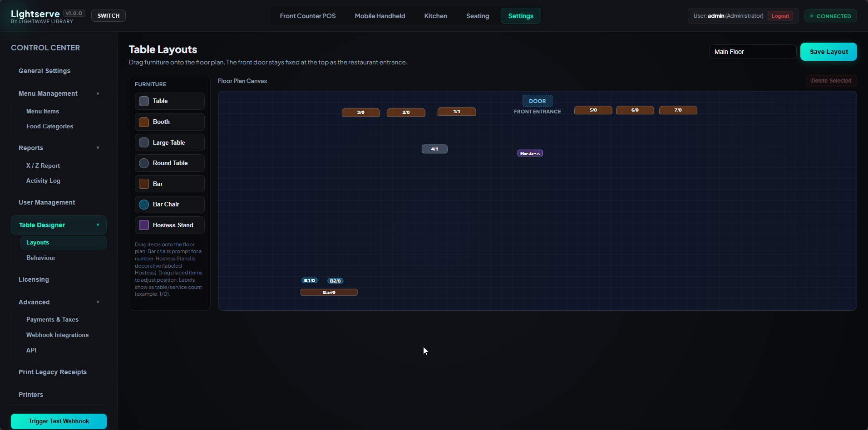Image resolution: width=868 pixels, height=430 pixels.
Task: Click the Lightserve logo title
Action: 35,14
